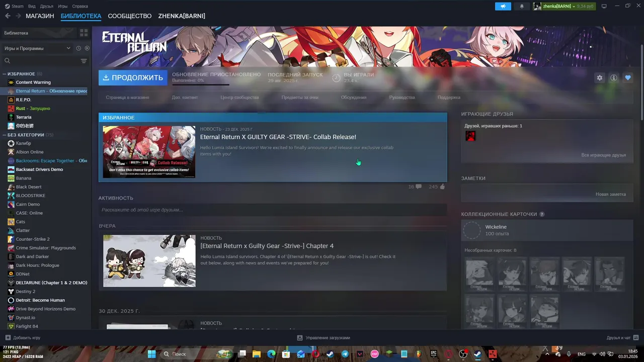
Task: Open the Игры menu
Action: click(x=63, y=6)
